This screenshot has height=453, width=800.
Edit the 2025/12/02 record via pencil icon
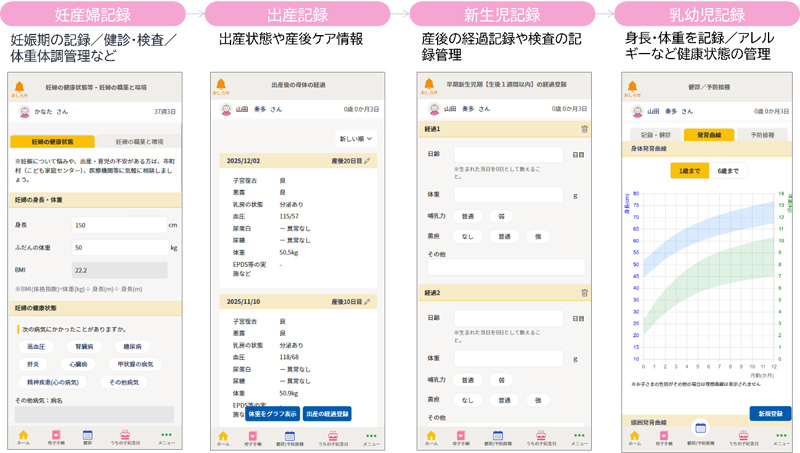(367, 160)
